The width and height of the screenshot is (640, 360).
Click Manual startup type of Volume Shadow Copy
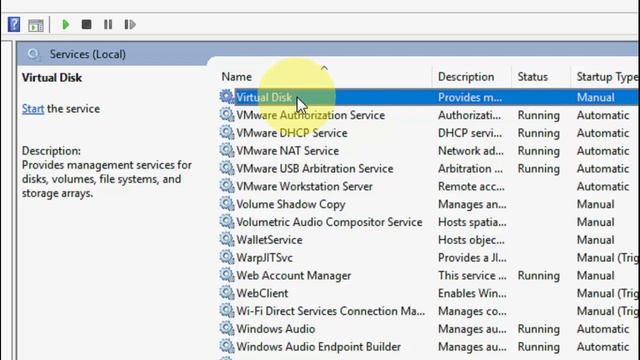(595, 204)
